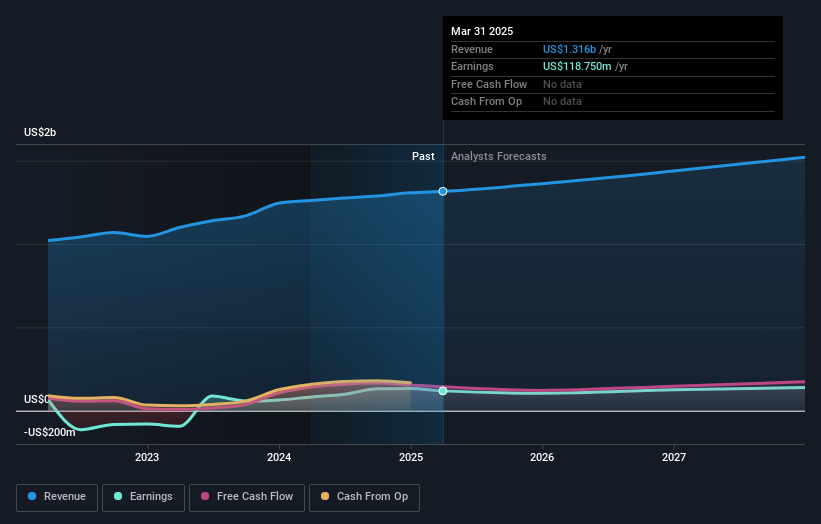The width and height of the screenshot is (821, 524).
Task: Click the orange Cash From Op legend dot
Action: [325, 496]
